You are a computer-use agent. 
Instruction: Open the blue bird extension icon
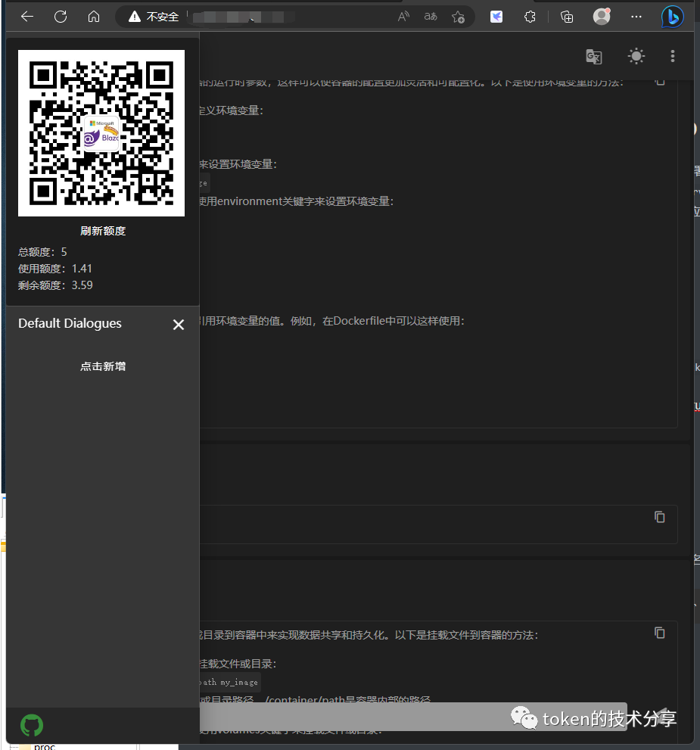496,17
